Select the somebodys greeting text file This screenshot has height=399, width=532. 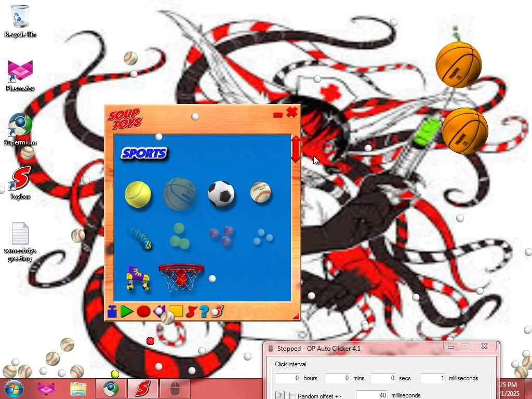20,242
